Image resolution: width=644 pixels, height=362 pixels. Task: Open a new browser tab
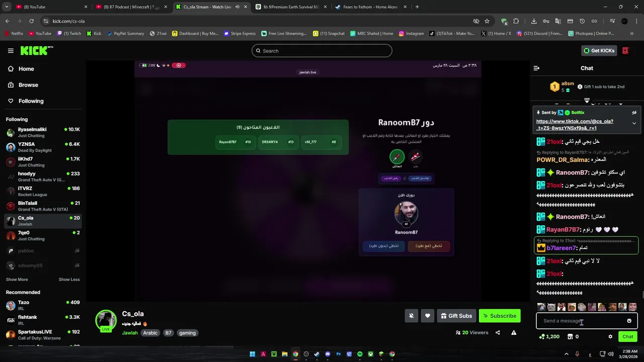(417, 7)
